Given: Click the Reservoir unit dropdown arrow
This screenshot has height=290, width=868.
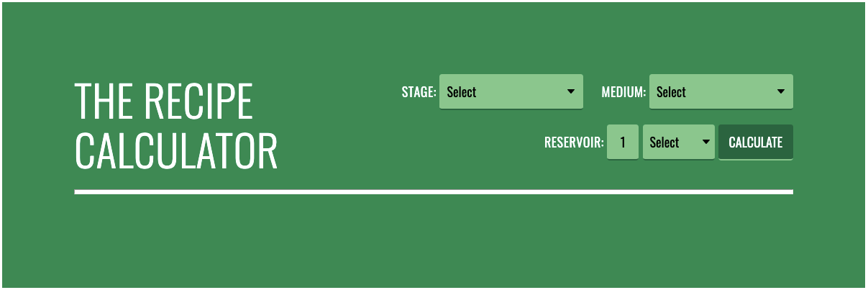Looking at the screenshot, I should [705, 142].
